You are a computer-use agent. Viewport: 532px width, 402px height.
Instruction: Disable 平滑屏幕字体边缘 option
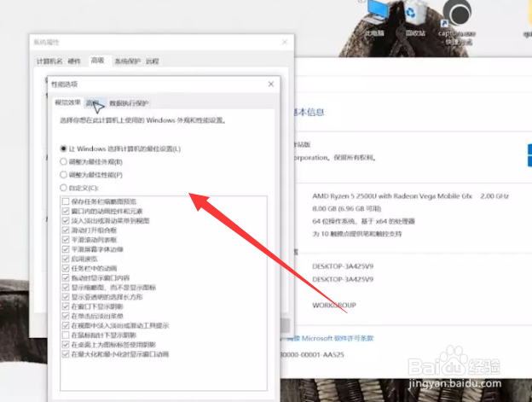[x=66, y=249]
